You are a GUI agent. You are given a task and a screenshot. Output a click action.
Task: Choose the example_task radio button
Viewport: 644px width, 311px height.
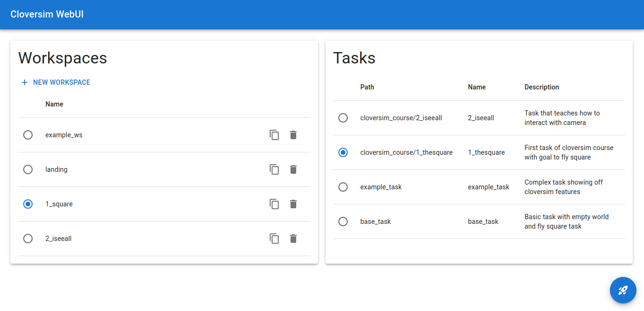[x=343, y=187]
